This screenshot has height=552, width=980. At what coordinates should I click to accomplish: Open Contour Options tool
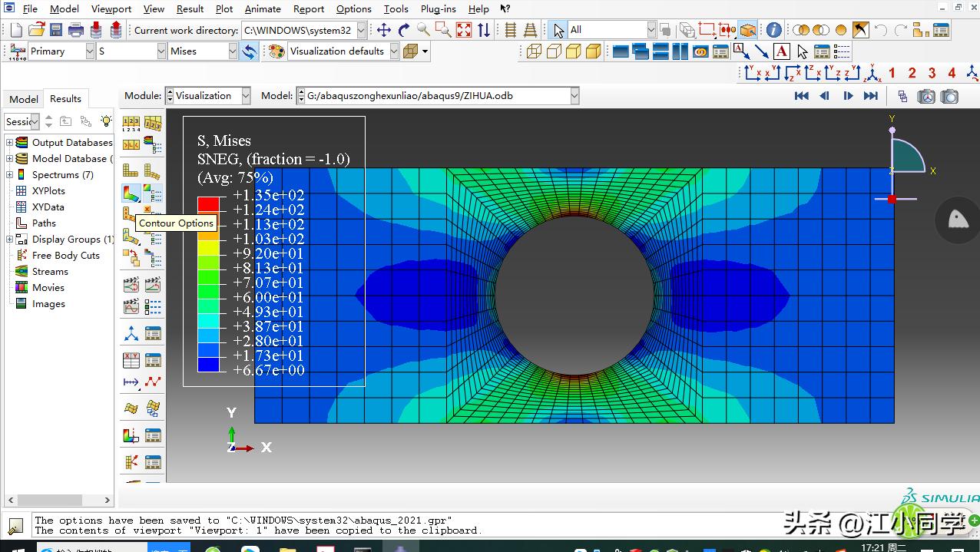pyautogui.click(x=152, y=192)
